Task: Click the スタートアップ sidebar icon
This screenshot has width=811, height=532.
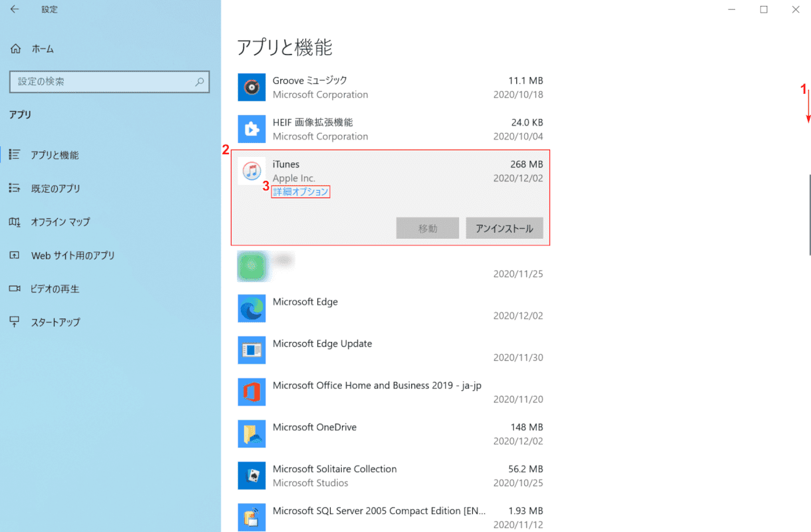Action: pyautogui.click(x=15, y=322)
